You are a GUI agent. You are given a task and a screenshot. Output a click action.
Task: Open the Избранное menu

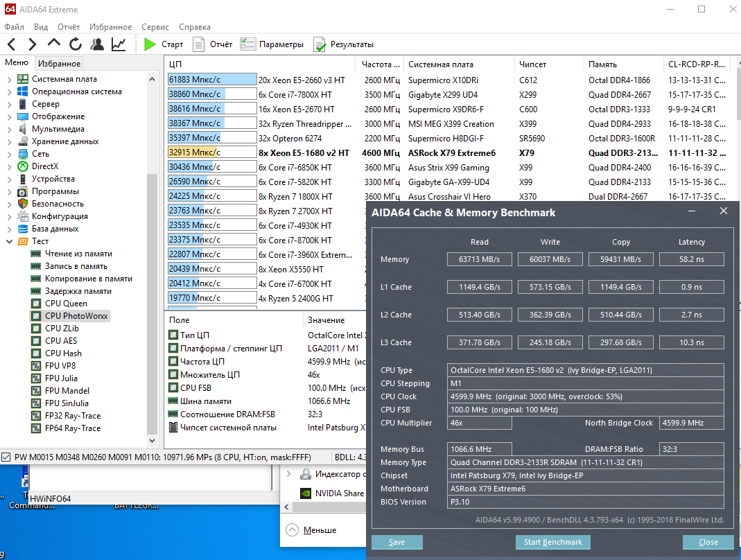(x=111, y=27)
